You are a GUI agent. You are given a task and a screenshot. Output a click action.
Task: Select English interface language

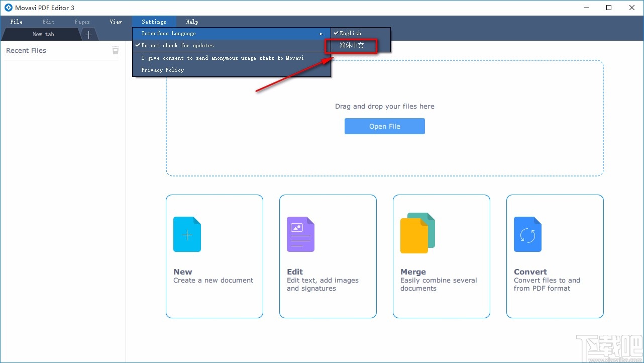click(361, 33)
